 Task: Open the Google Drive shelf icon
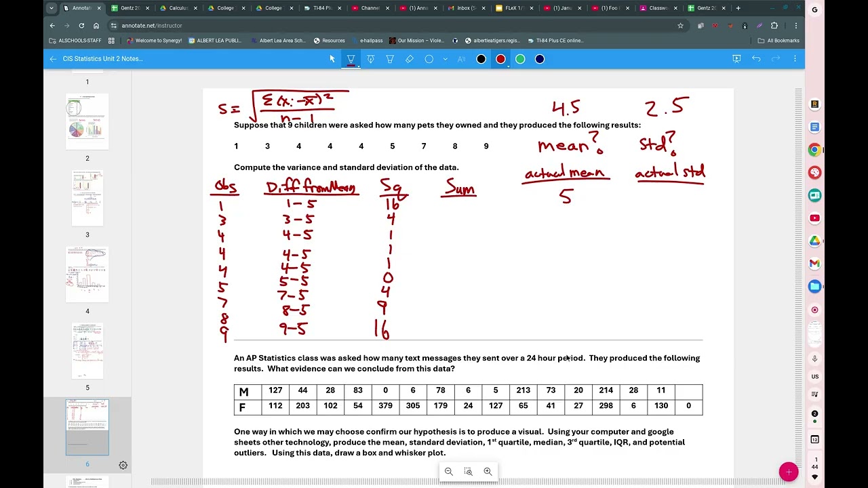tap(815, 241)
